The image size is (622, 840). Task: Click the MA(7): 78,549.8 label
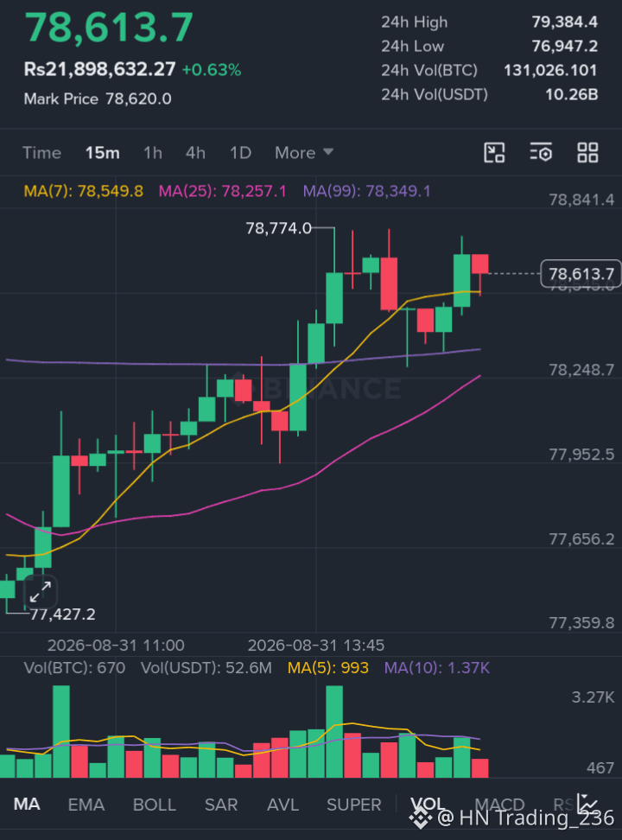point(84,191)
